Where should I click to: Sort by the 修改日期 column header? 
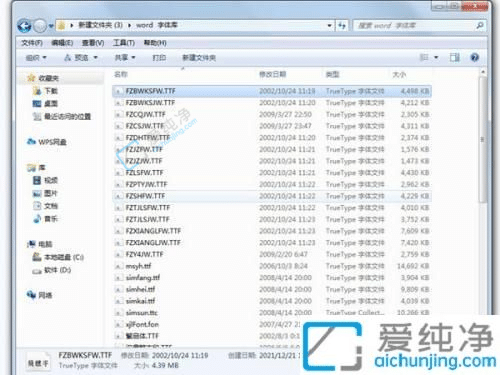273,74
